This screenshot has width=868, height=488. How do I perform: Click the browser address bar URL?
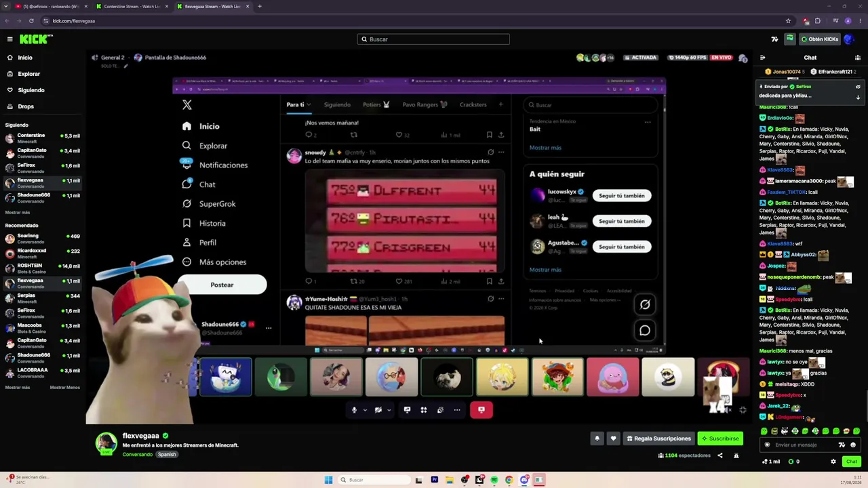(74, 21)
